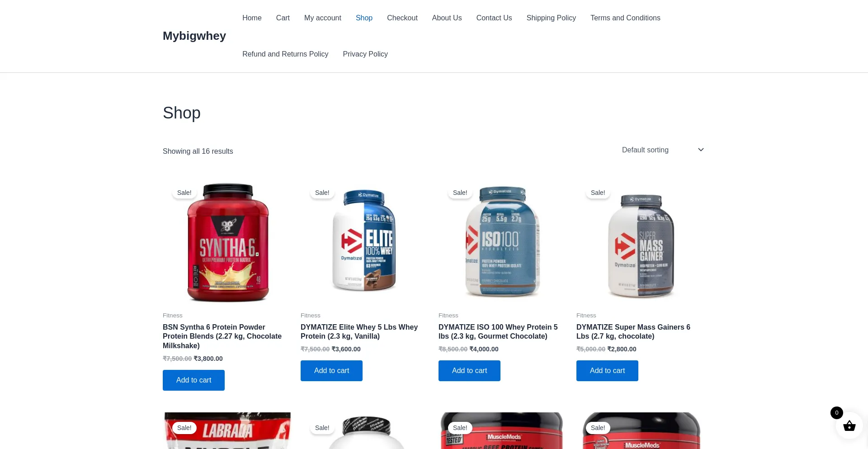Click the cart item count badge
Viewport: 868px width, 449px height.
click(836, 413)
